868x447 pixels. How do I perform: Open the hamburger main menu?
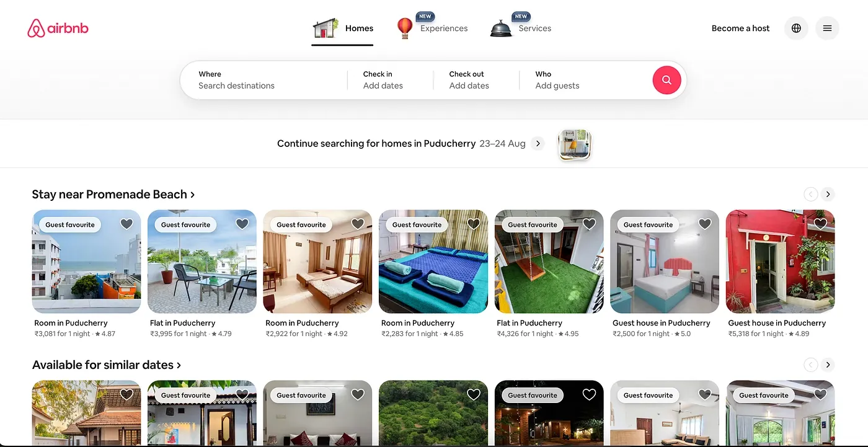[x=827, y=29]
